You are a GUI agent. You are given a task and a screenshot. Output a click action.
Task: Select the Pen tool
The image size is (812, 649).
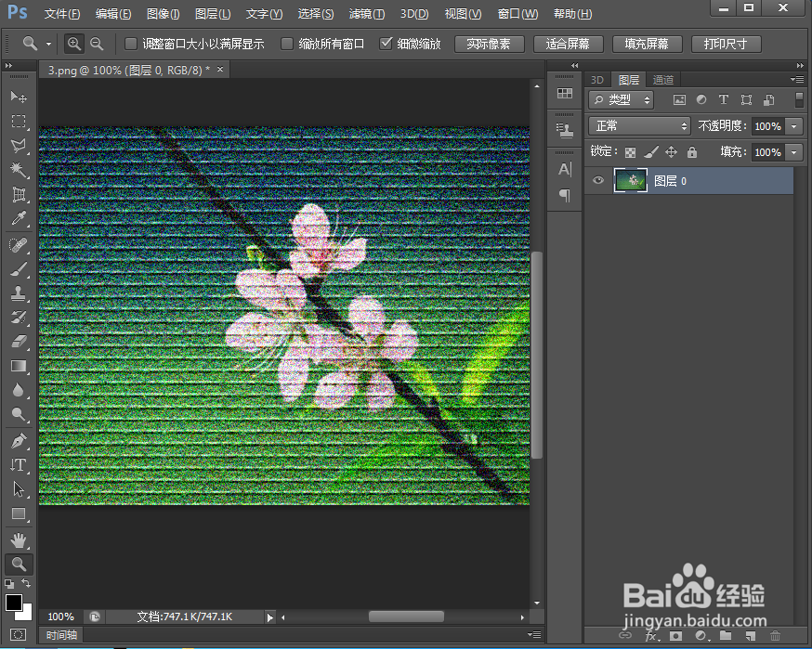(x=19, y=441)
